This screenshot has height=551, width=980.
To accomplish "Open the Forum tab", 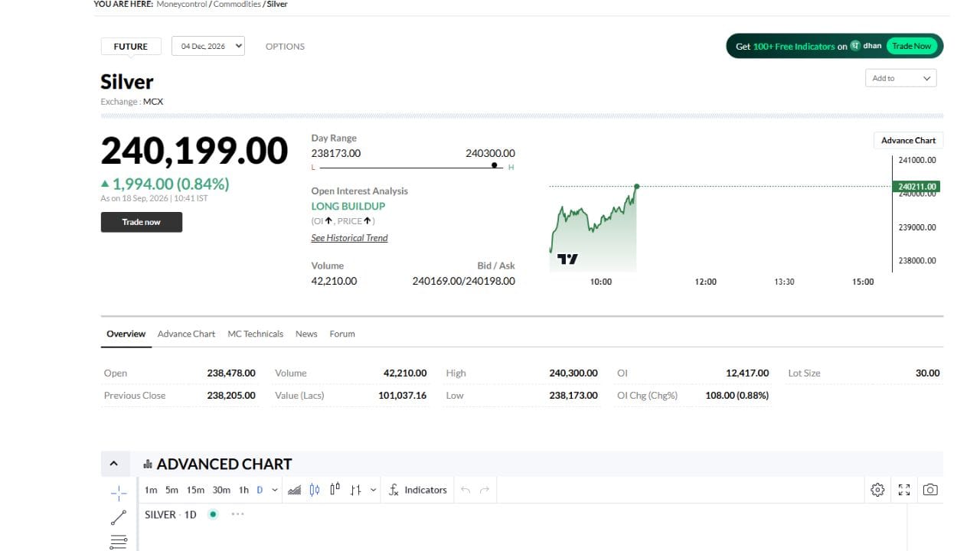I will [342, 334].
